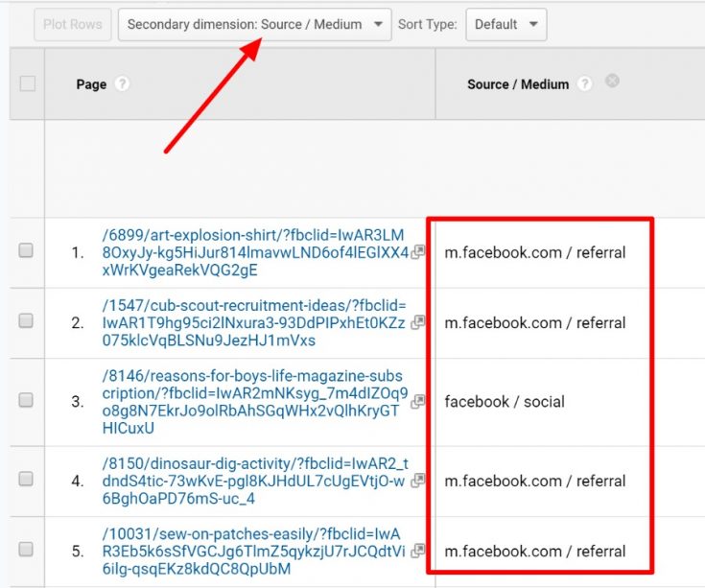Select the 'facebook / social' cell

click(505, 402)
